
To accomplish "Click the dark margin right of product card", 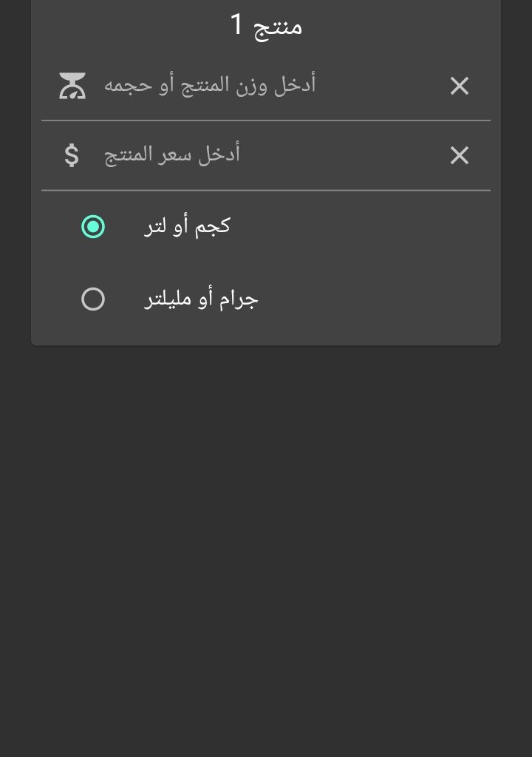I will (x=516, y=185).
